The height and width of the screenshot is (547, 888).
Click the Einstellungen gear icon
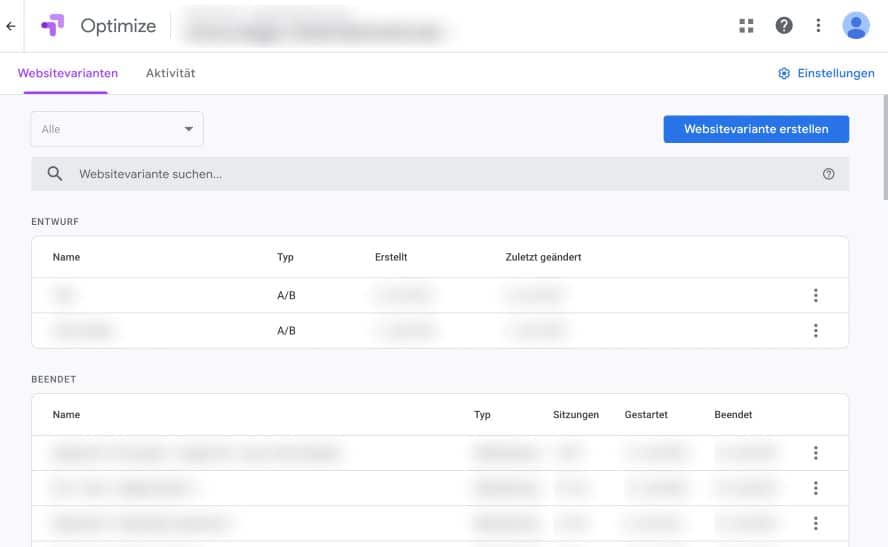tap(784, 74)
